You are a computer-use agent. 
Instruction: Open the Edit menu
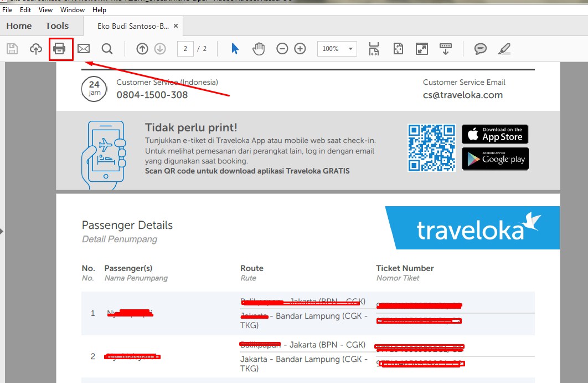(x=25, y=10)
